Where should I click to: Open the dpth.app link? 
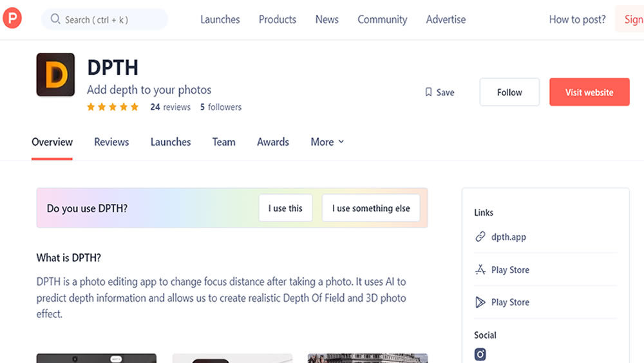509,237
